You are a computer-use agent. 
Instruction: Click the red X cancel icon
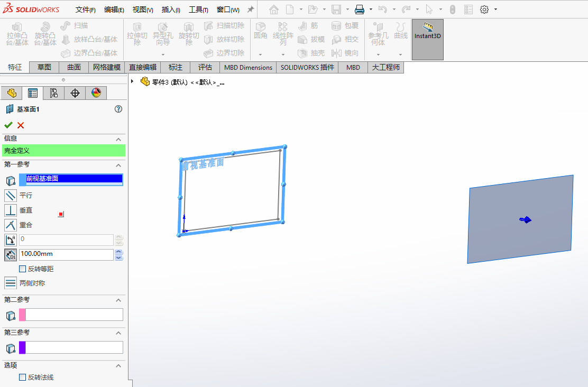[x=21, y=125]
